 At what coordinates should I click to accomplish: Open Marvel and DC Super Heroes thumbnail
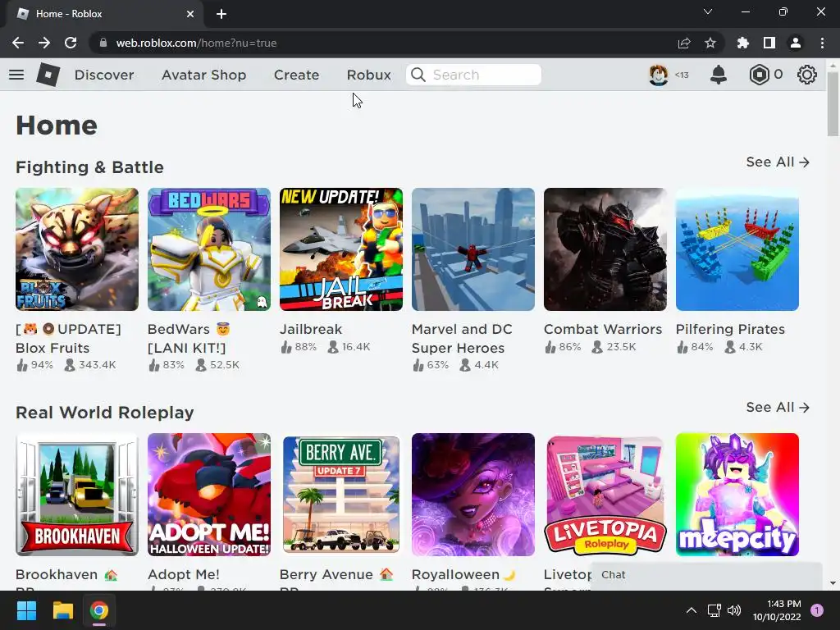(473, 249)
